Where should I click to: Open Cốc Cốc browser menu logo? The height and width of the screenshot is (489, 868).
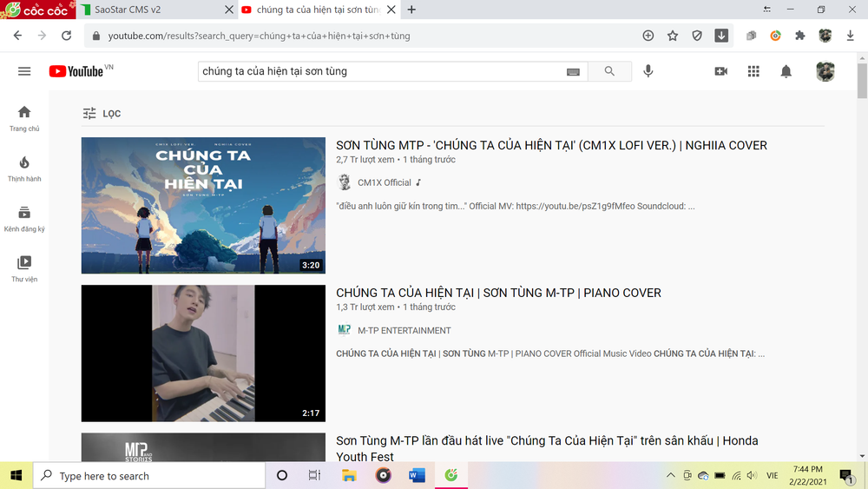[37, 10]
